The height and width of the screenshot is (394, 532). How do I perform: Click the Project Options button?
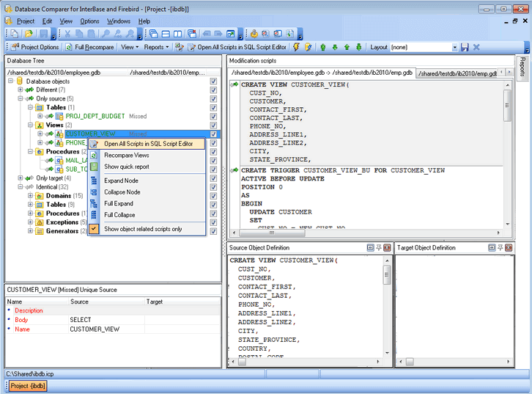pyautogui.click(x=35, y=47)
